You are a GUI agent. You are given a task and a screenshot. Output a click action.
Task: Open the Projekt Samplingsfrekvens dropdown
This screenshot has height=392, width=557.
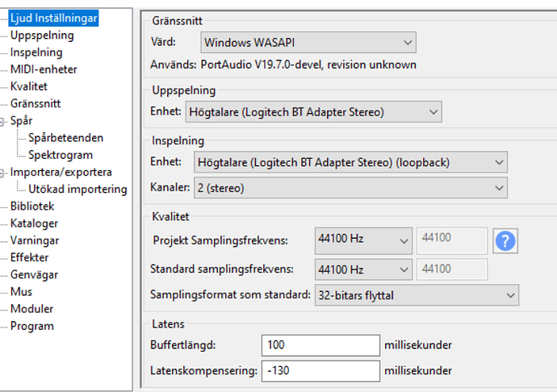363,240
